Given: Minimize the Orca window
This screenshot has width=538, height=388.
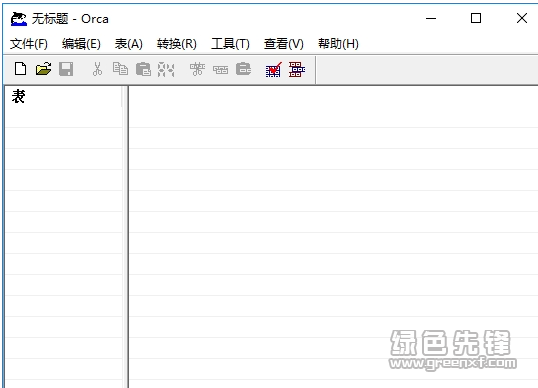Looking at the screenshot, I should 431,19.
